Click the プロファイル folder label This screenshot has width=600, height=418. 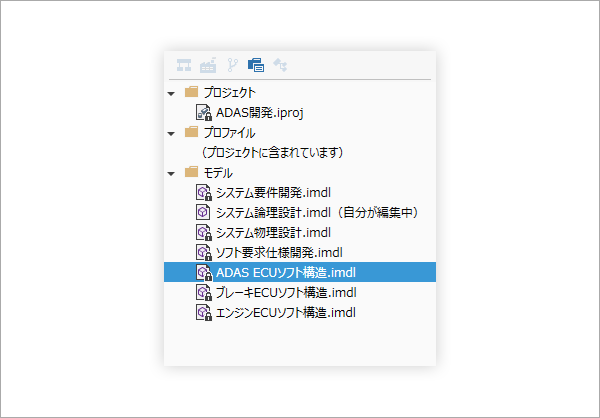point(229,133)
